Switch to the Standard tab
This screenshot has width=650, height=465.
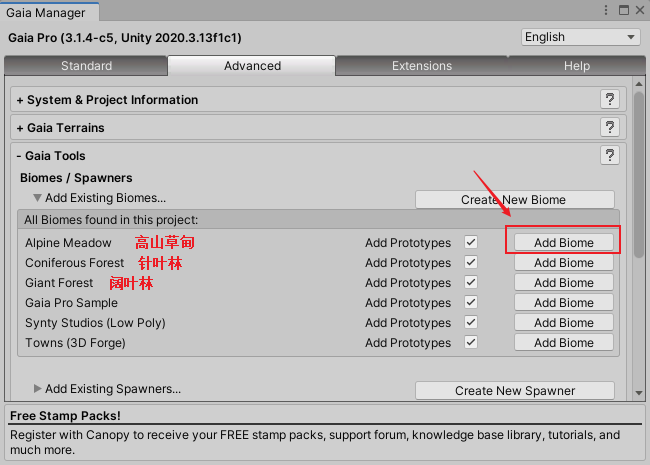(86, 66)
